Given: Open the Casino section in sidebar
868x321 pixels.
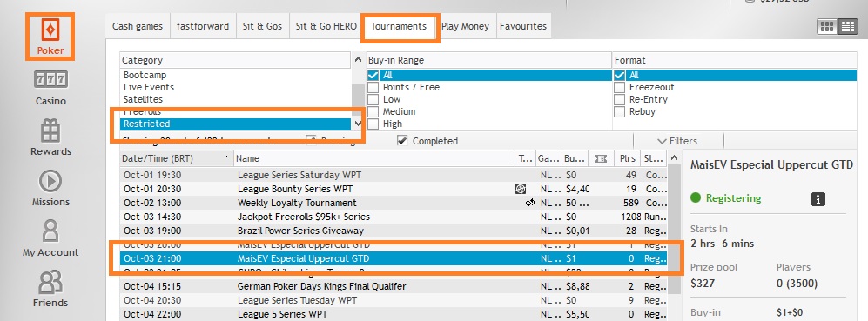Looking at the screenshot, I should pos(50,89).
